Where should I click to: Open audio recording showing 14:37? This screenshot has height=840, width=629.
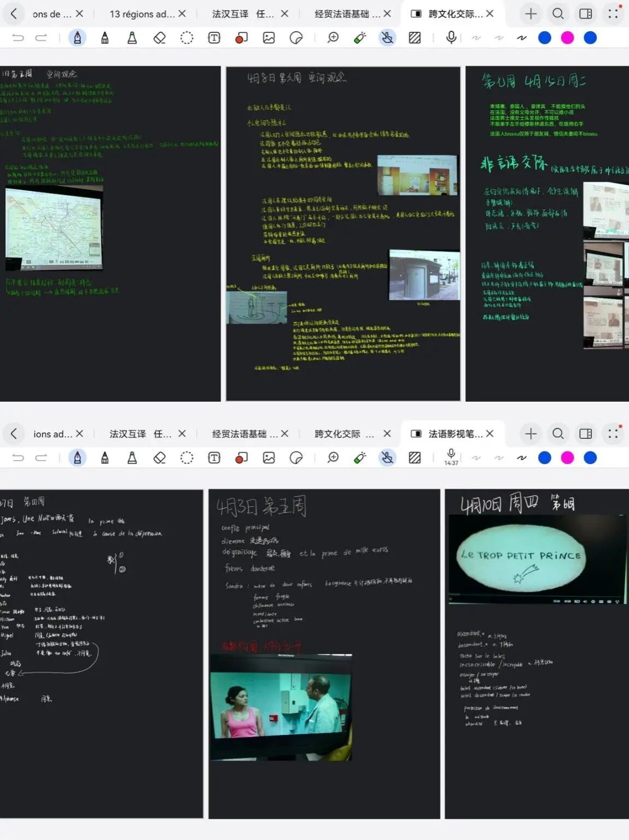point(451,456)
